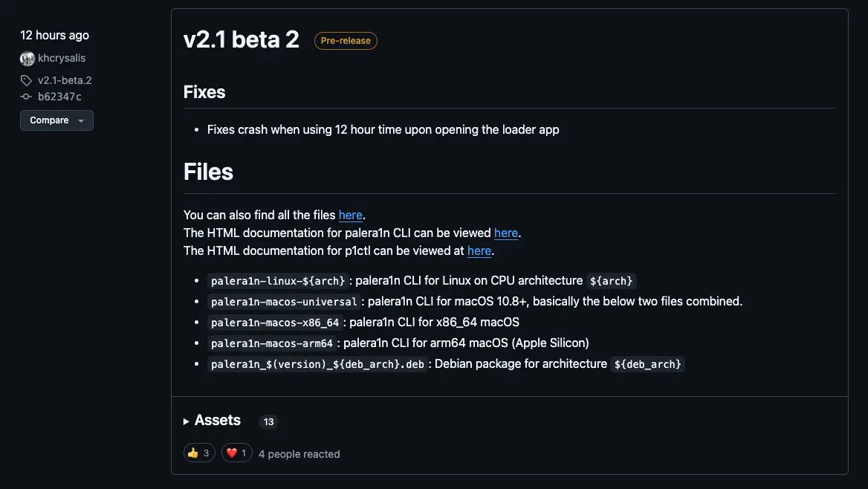The width and height of the screenshot is (868, 489).
Task: Click the 13 assets count badge
Action: (x=268, y=421)
